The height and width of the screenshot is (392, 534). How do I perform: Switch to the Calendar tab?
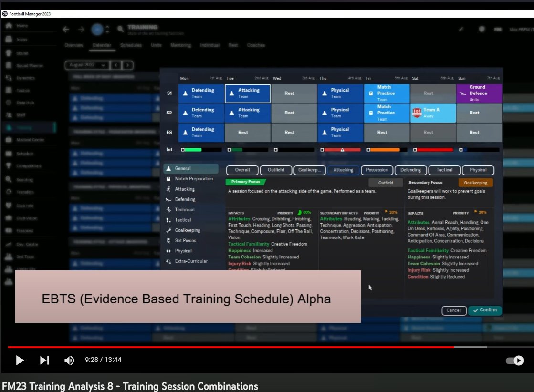pos(102,45)
